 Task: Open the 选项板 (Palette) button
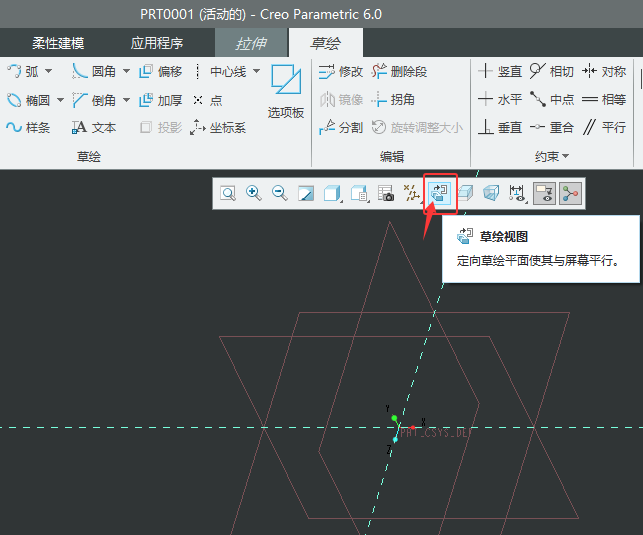286,91
